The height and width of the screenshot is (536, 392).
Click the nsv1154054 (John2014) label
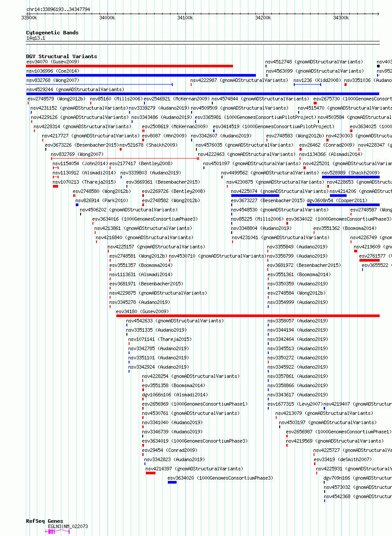tap(81, 163)
